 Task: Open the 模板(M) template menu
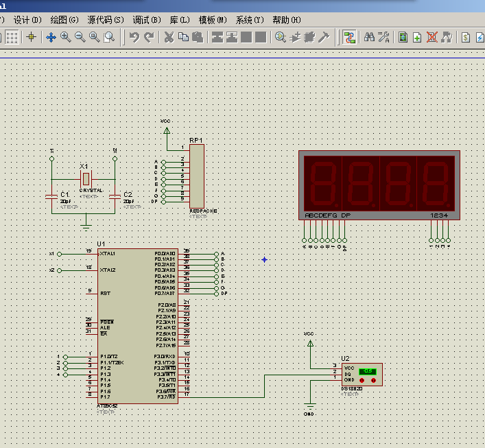click(x=213, y=20)
